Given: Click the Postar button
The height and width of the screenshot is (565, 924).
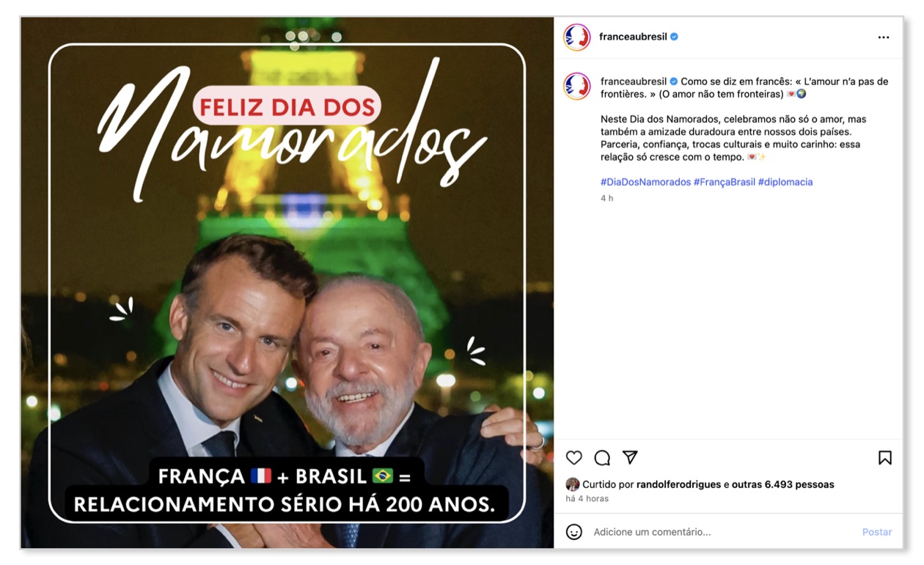Looking at the screenshot, I should tap(877, 532).
